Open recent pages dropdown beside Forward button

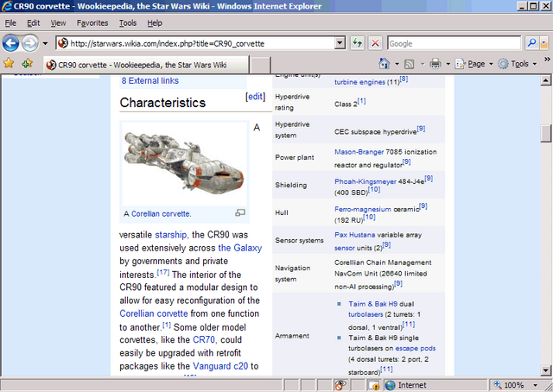[x=45, y=44]
